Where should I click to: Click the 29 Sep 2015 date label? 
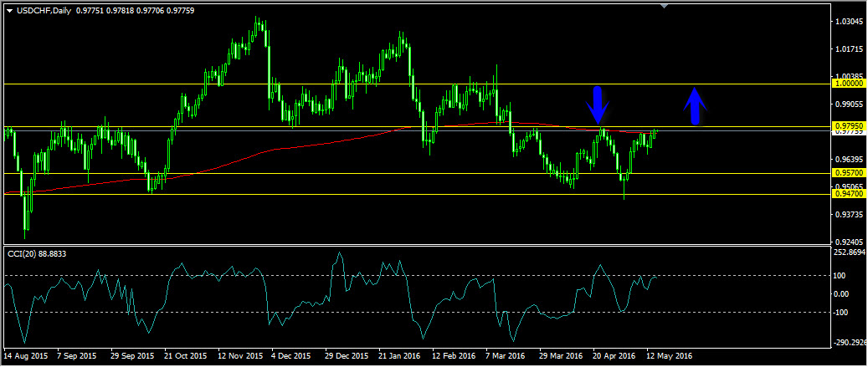131,356
